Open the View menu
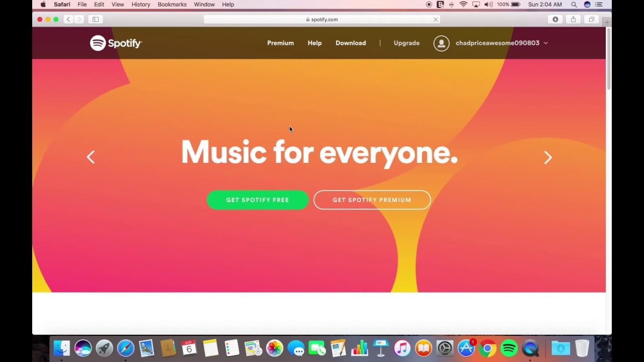This screenshot has width=644, height=362. [x=118, y=5]
